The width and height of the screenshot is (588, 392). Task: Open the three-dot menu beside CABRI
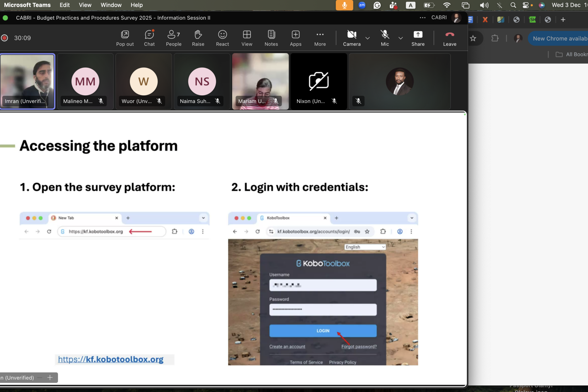tap(423, 18)
